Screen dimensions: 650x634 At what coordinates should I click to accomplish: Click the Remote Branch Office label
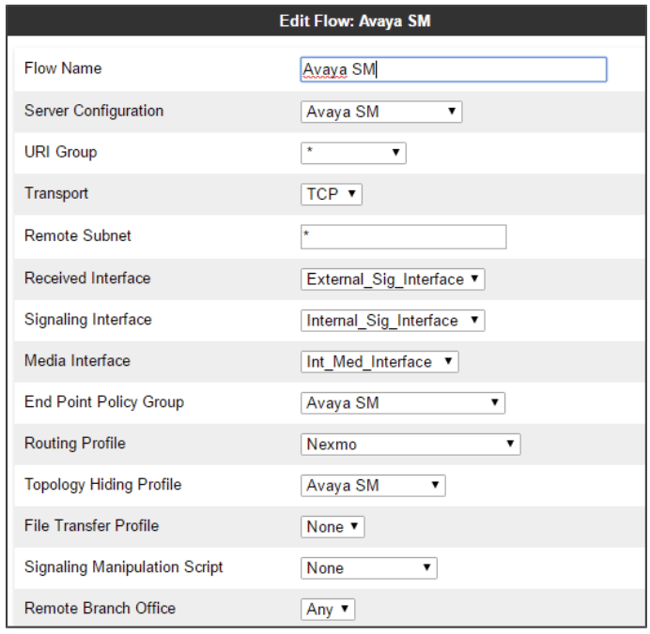(100, 608)
